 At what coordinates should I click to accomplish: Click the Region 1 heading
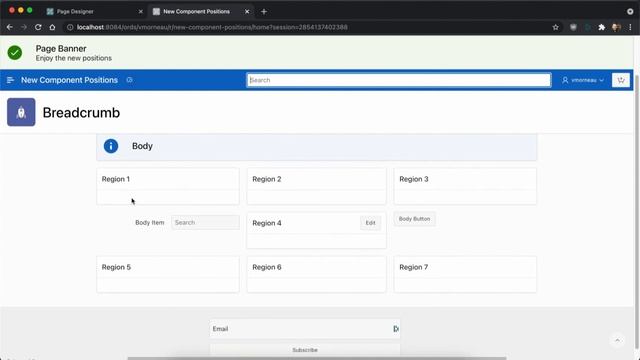[116, 179]
